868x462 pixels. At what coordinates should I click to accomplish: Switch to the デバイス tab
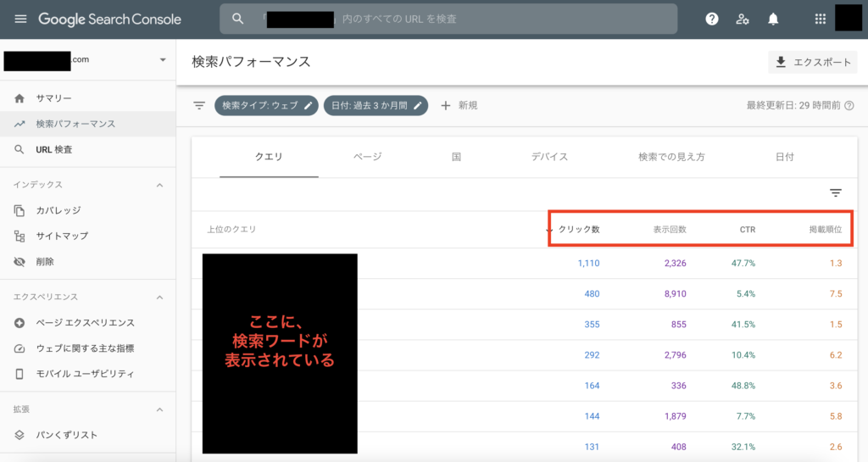point(549,157)
